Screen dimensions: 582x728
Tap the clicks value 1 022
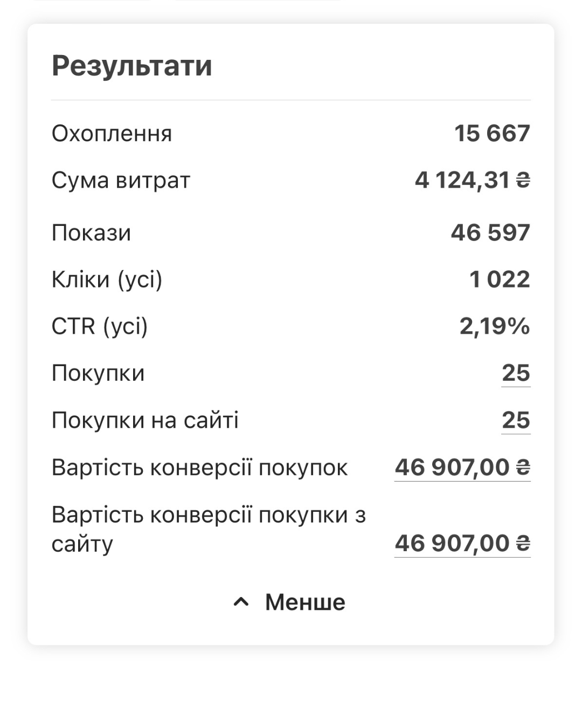click(500, 279)
